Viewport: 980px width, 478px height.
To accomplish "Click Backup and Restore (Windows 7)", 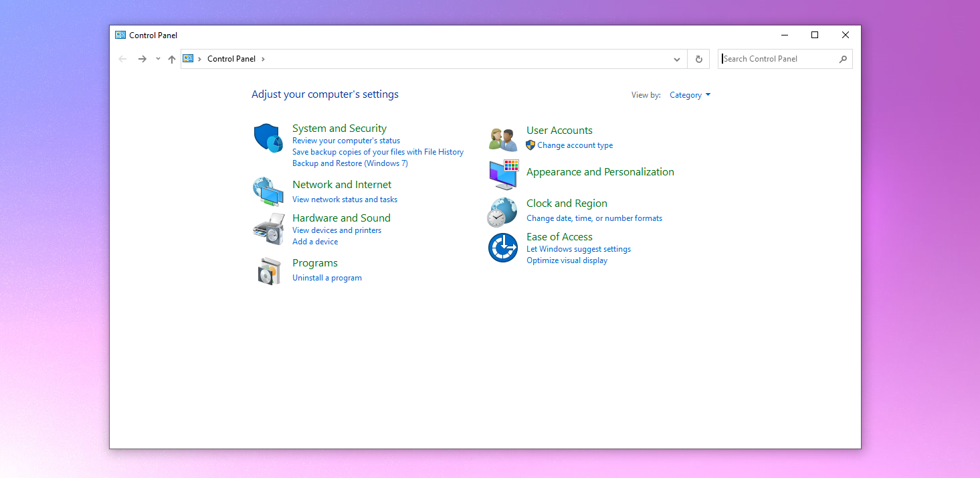I will point(350,163).
